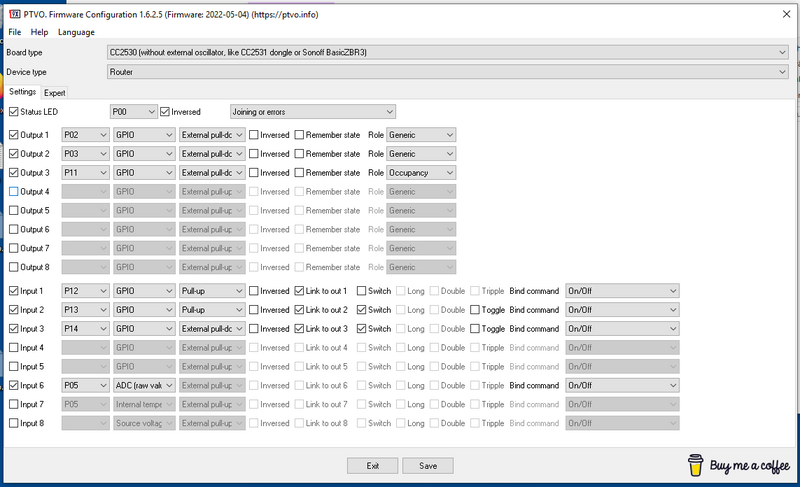800x487 pixels.
Task: Switch to the Expert tab
Action: click(x=54, y=93)
